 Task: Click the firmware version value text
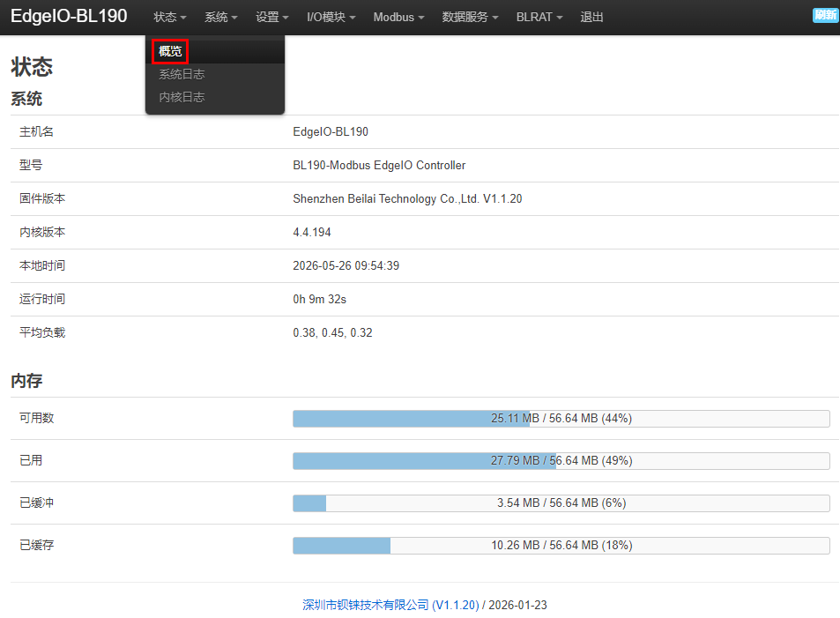click(407, 199)
